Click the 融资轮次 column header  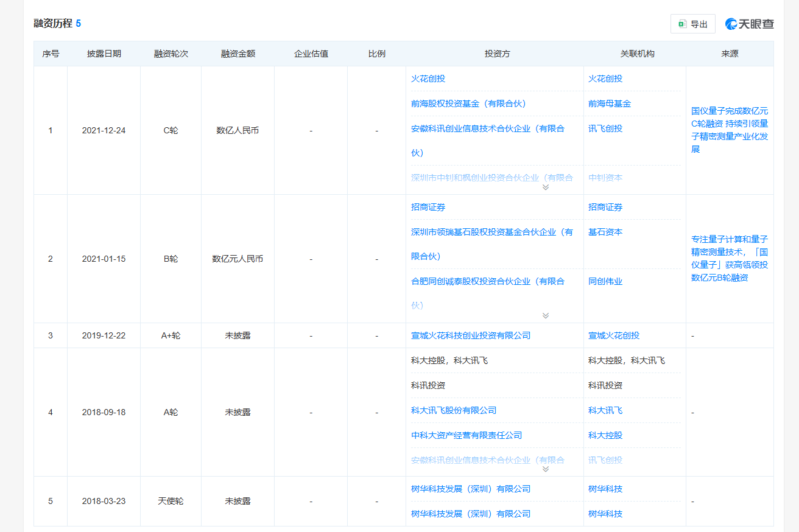click(x=171, y=54)
